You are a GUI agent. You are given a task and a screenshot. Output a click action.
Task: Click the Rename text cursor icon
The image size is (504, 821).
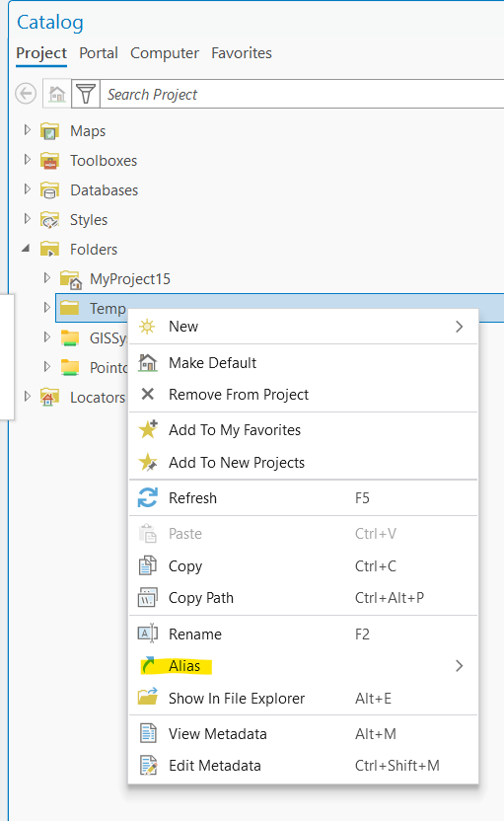click(x=148, y=634)
